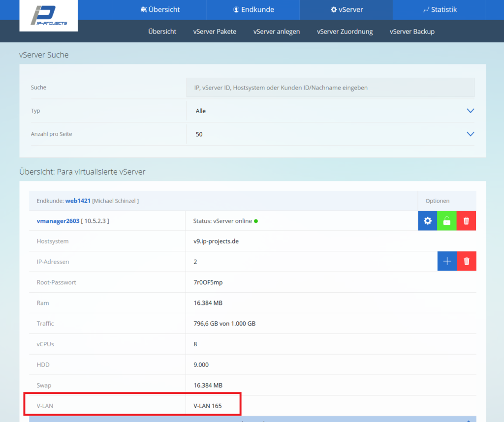
Task: Click the Suche search input field
Action: [330, 87]
